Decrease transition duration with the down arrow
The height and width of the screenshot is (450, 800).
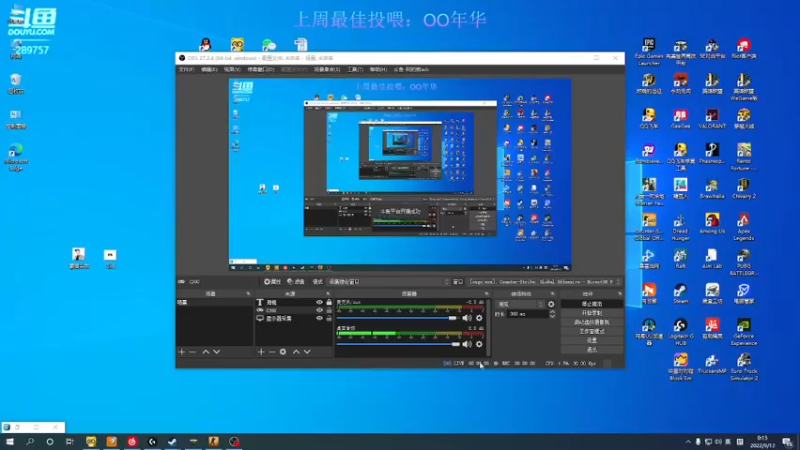click(552, 316)
